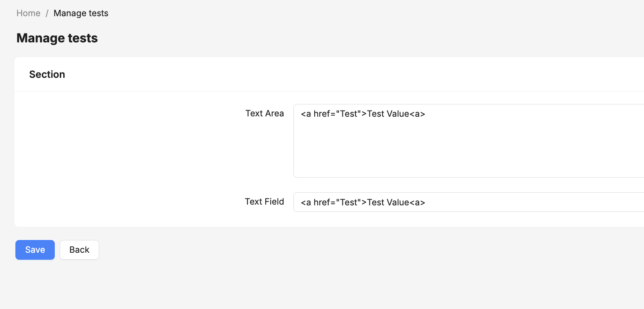Click the Section card header title
Image resolution: width=644 pixels, height=309 pixels.
(x=47, y=74)
